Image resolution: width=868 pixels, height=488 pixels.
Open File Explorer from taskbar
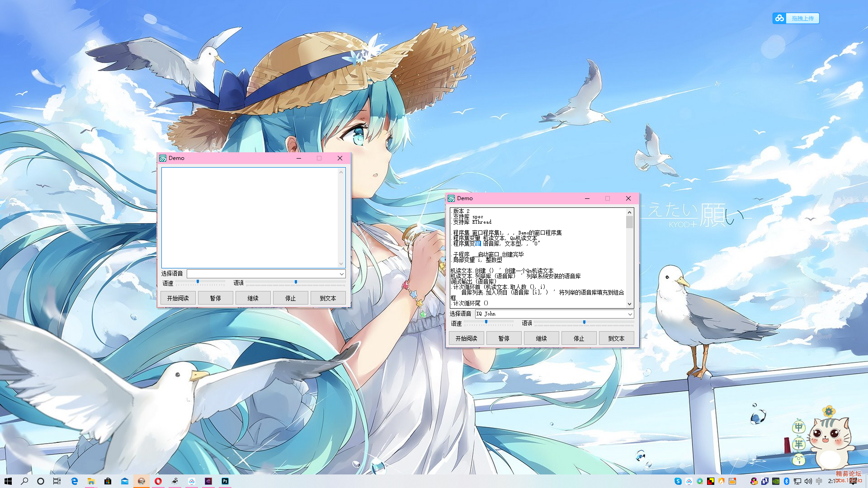pos(91,481)
